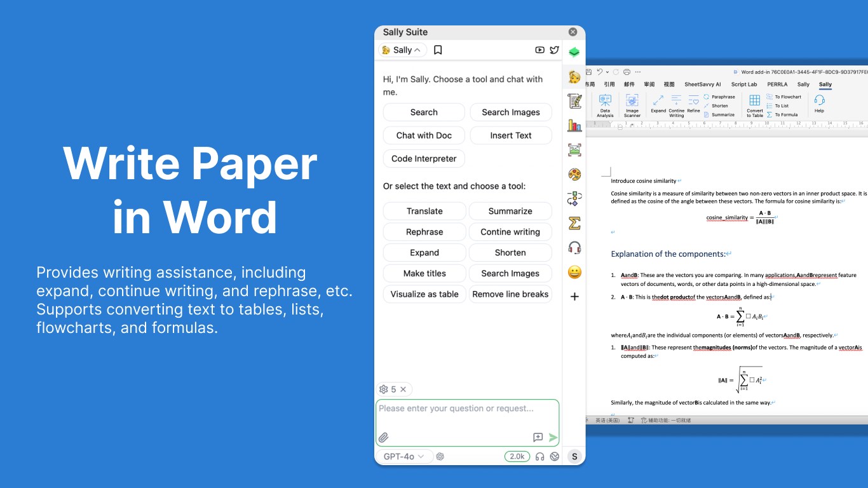Click Expand in the Word ribbon
The height and width of the screenshot is (488, 868).
pos(658,104)
